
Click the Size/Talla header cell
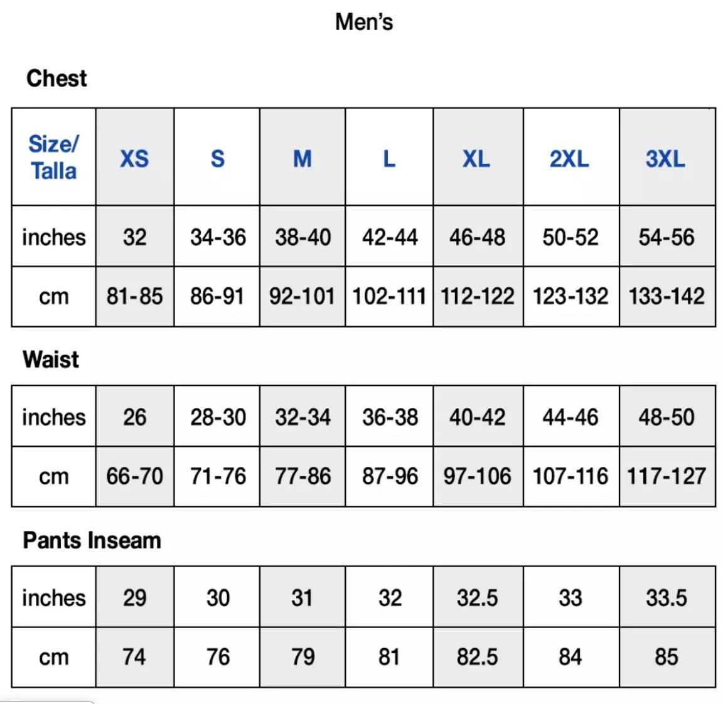[54, 157]
